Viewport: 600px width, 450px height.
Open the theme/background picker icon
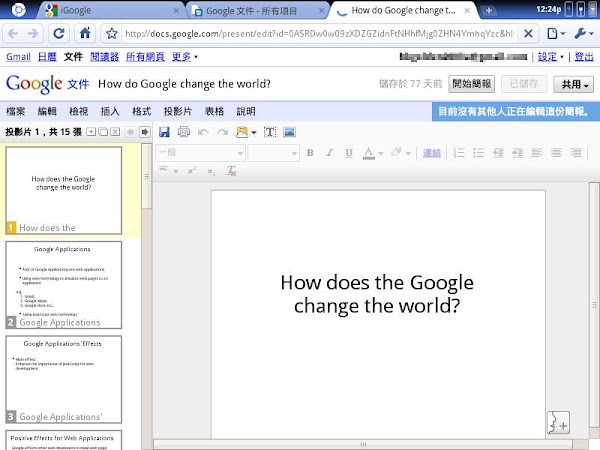[242, 132]
